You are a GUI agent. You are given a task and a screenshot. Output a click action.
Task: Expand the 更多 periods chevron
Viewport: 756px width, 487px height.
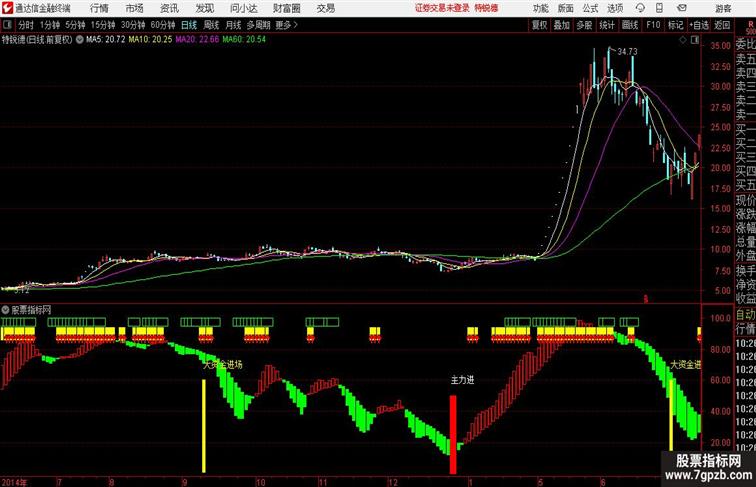coord(296,25)
